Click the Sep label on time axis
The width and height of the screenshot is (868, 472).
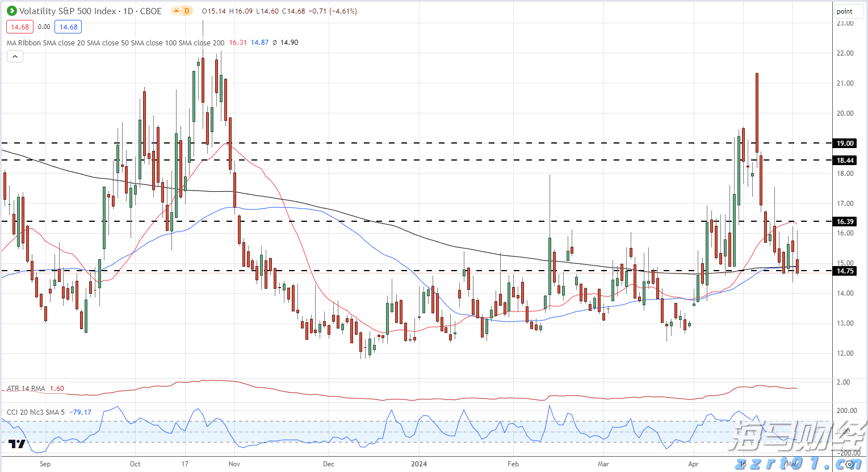click(45, 463)
